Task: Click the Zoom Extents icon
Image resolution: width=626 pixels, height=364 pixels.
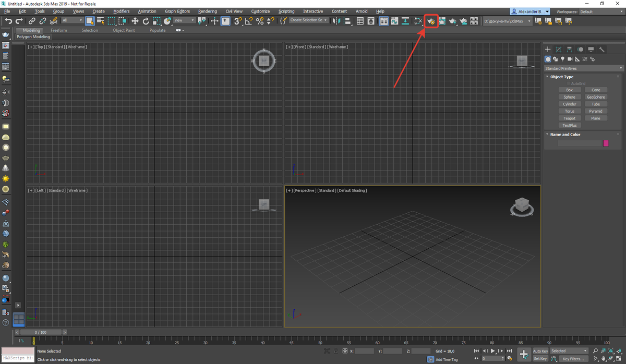Action: click(x=611, y=350)
